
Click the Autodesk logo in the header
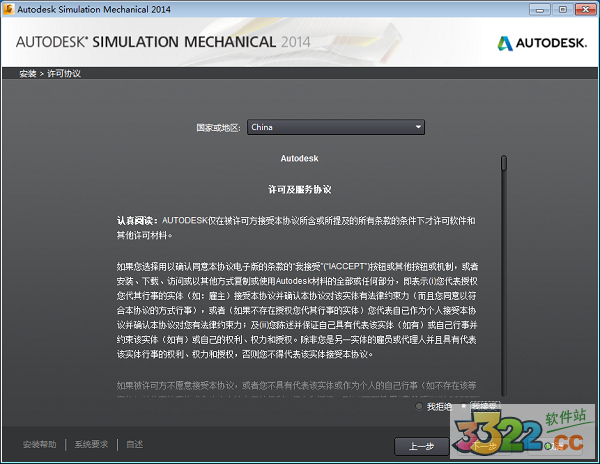click(542, 43)
